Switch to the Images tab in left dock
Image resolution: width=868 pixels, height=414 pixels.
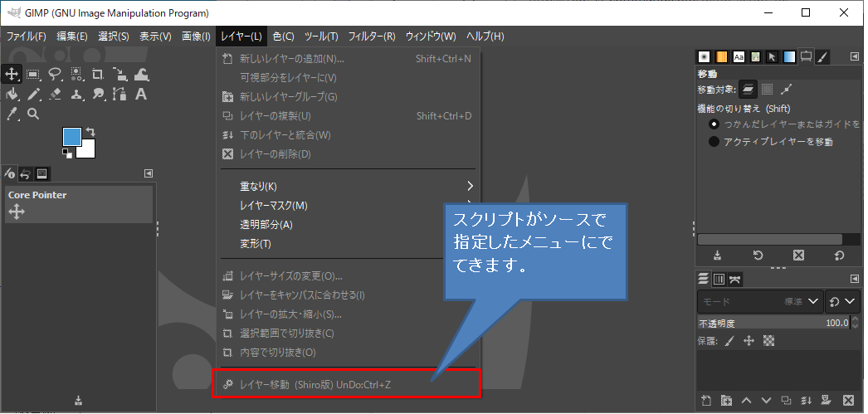pos(42,173)
